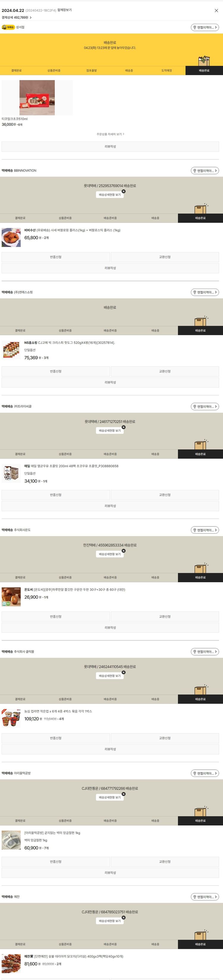The width and height of the screenshot is (223, 980).
Task: Click 엔젤지역아… location button for 주식회사 클릭몰
Action: [205, 652]
